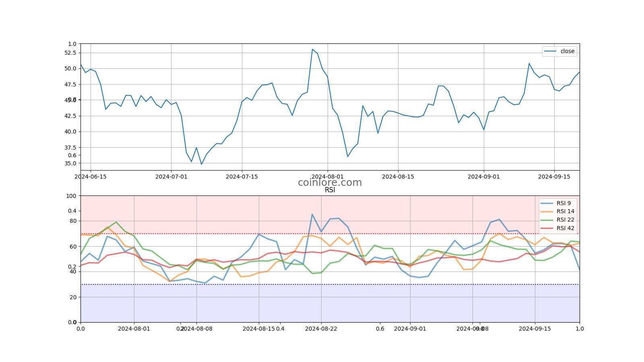Click 2024-09-15 date under the RSI chart
This screenshot has height=362, width=644.
pyautogui.click(x=535, y=329)
